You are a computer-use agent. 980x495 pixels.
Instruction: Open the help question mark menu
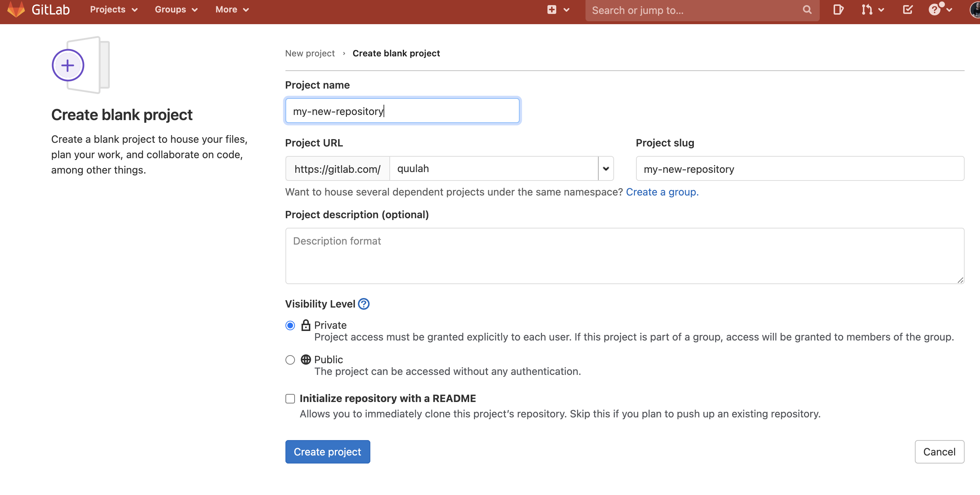pyautogui.click(x=935, y=10)
